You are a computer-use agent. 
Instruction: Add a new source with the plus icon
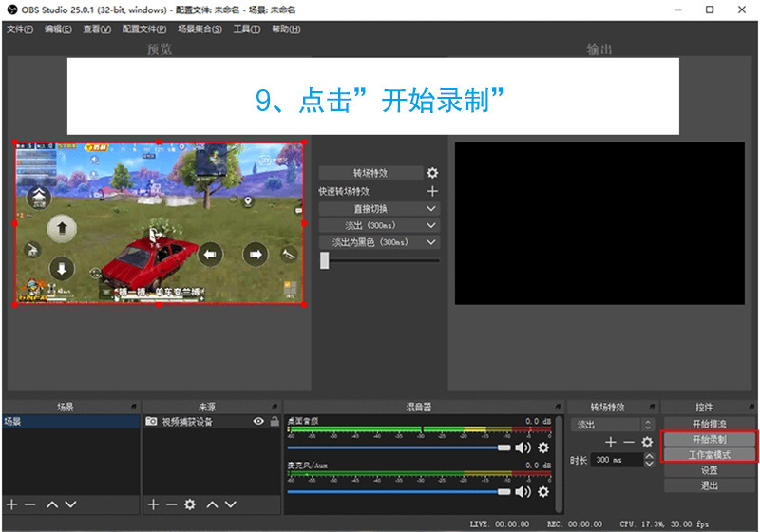pyautogui.click(x=153, y=504)
